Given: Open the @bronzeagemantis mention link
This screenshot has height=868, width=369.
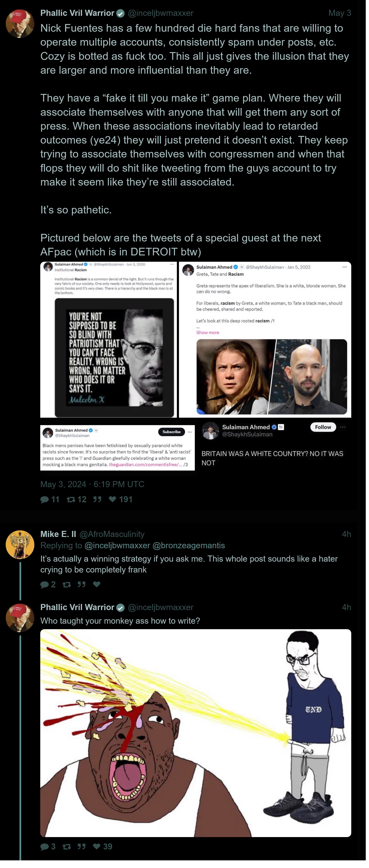Looking at the screenshot, I should click(x=189, y=546).
